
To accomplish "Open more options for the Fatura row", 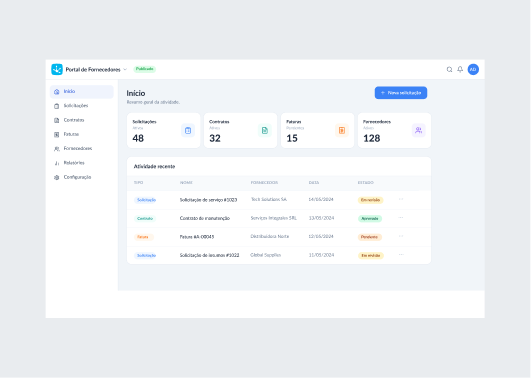I will [x=401, y=236].
